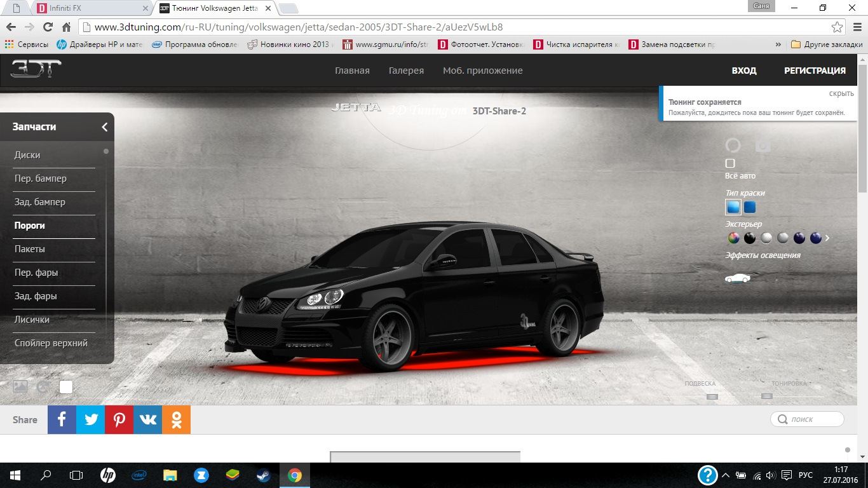Click the ВХОД login button
The height and width of the screenshot is (488, 868).
(x=744, y=71)
